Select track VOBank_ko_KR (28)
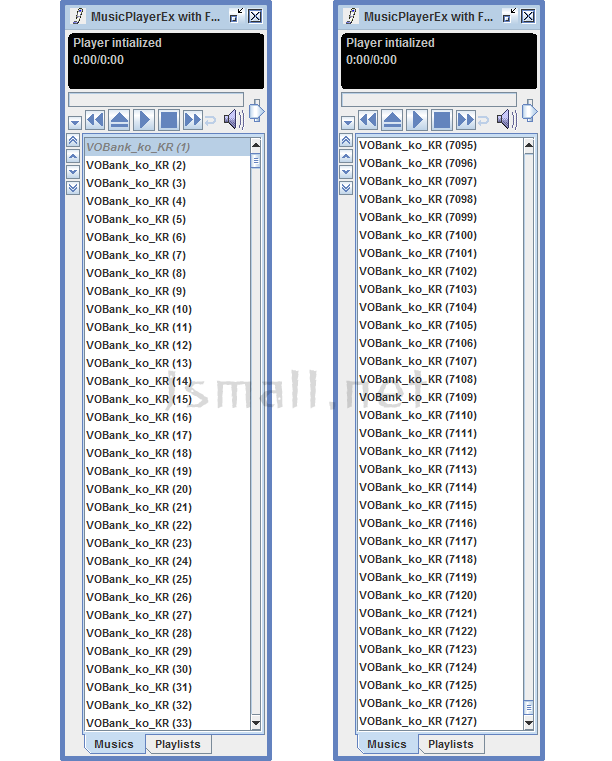 click(167, 633)
